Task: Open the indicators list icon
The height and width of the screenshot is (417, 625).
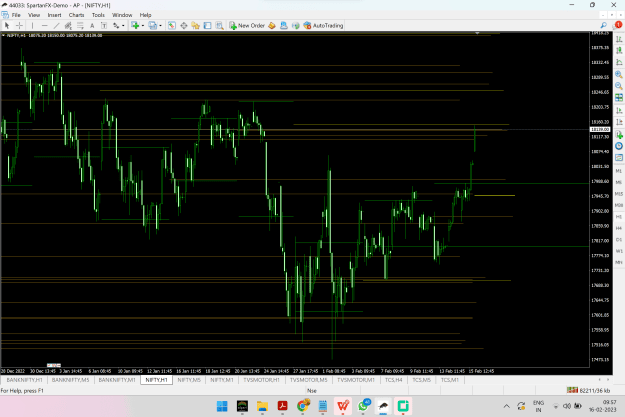Action: click(x=619, y=134)
